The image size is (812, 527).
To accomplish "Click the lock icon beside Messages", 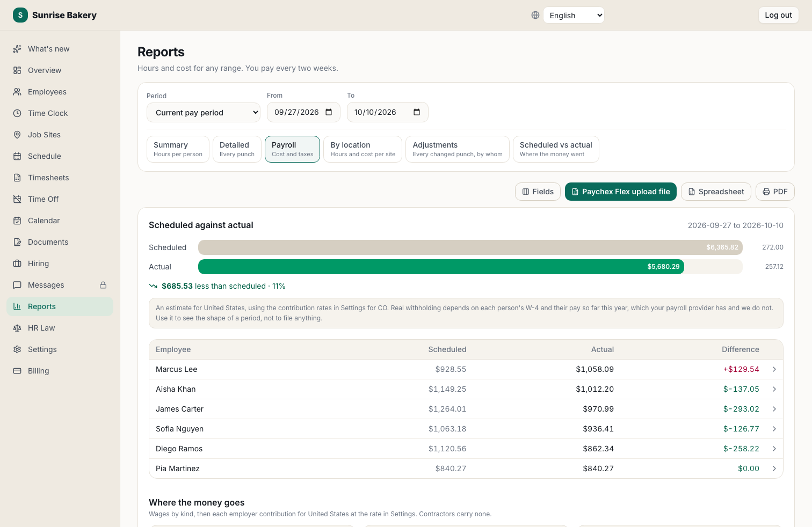I will 103,285.
